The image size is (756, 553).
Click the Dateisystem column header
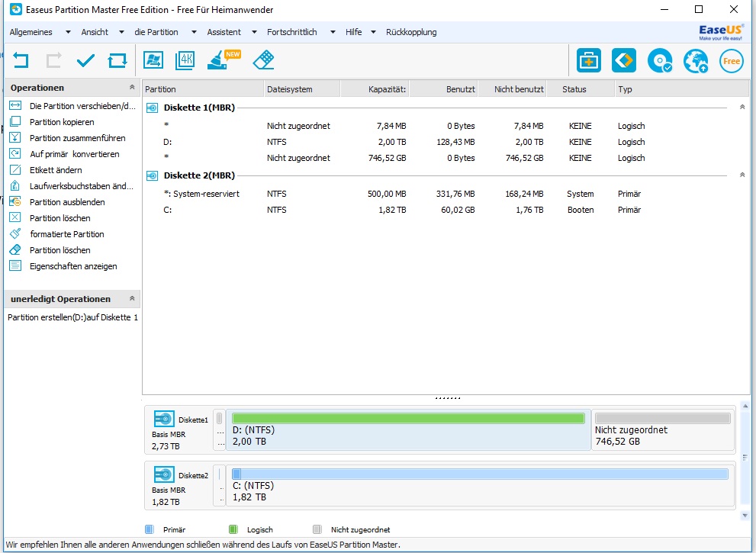pyautogui.click(x=302, y=89)
